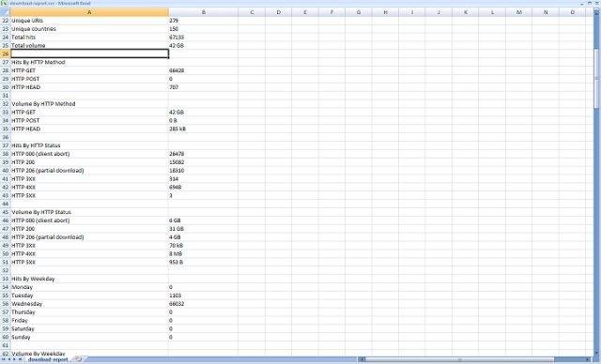The image size is (601, 364).
Task: Select row 44 header
Action: click(x=6, y=204)
